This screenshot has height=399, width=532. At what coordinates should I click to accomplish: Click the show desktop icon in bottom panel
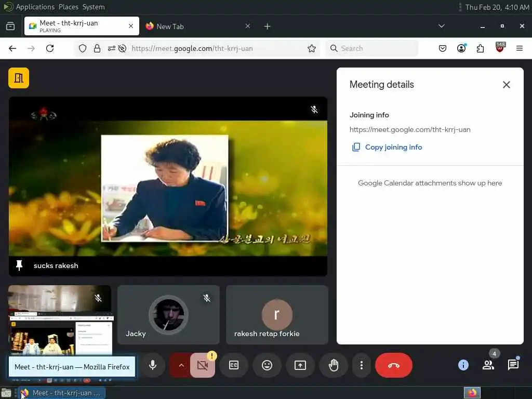pyautogui.click(x=6, y=393)
